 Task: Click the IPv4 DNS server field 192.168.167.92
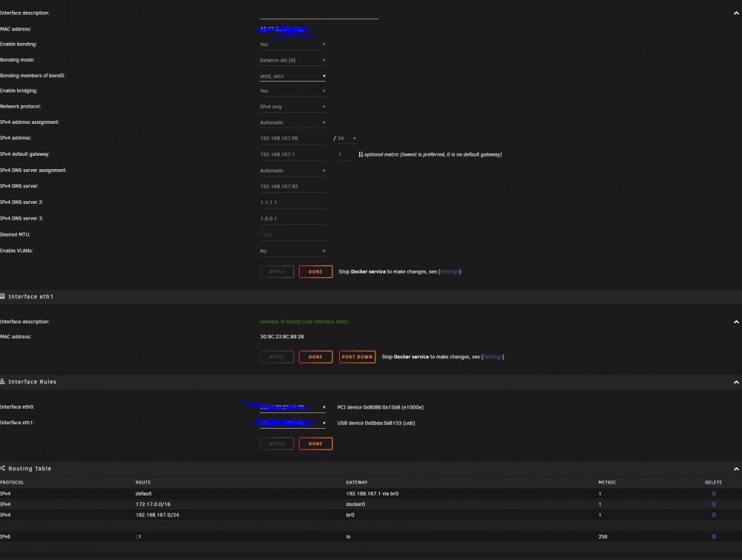tap(292, 186)
